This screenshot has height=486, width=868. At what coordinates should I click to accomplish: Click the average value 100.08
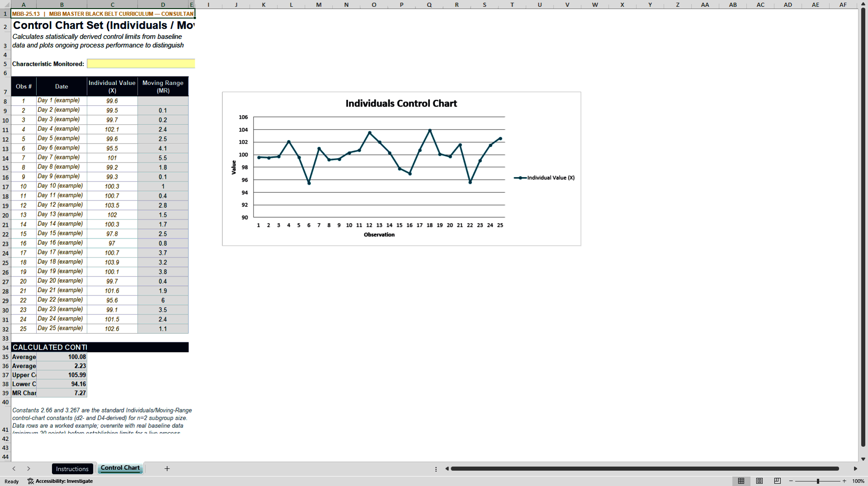coord(61,357)
